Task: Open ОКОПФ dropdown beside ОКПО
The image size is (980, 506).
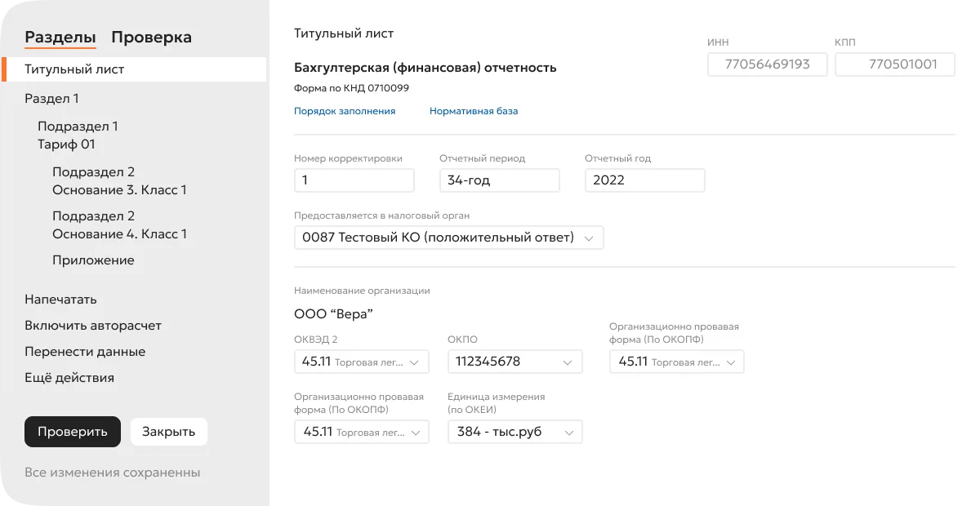Action: click(677, 362)
